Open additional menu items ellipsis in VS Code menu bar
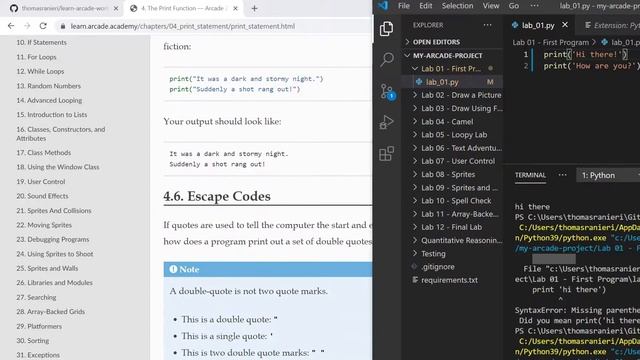This screenshot has width=640, height=360. coord(534,5)
